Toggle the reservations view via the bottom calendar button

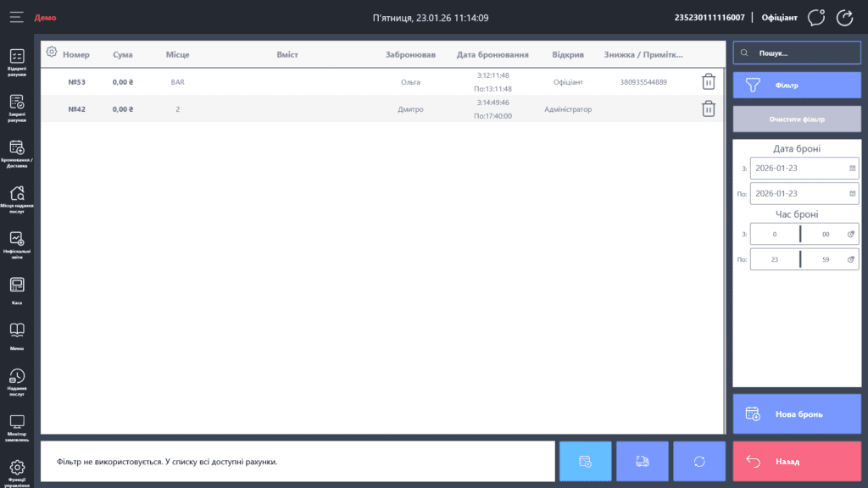pos(585,462)
